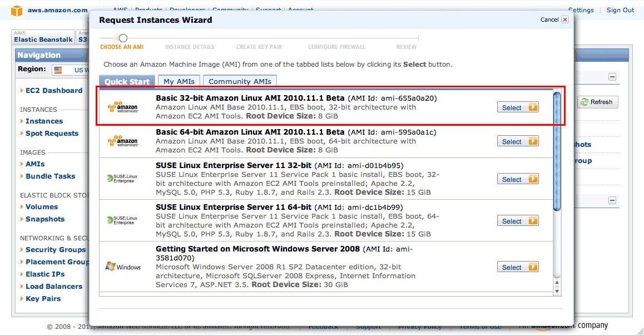The width and height of the screenshot is (644, 335).
Task: Select SUSE Linux Enterprise Server 11 32-bit
Action: click(x=518, y=179)
